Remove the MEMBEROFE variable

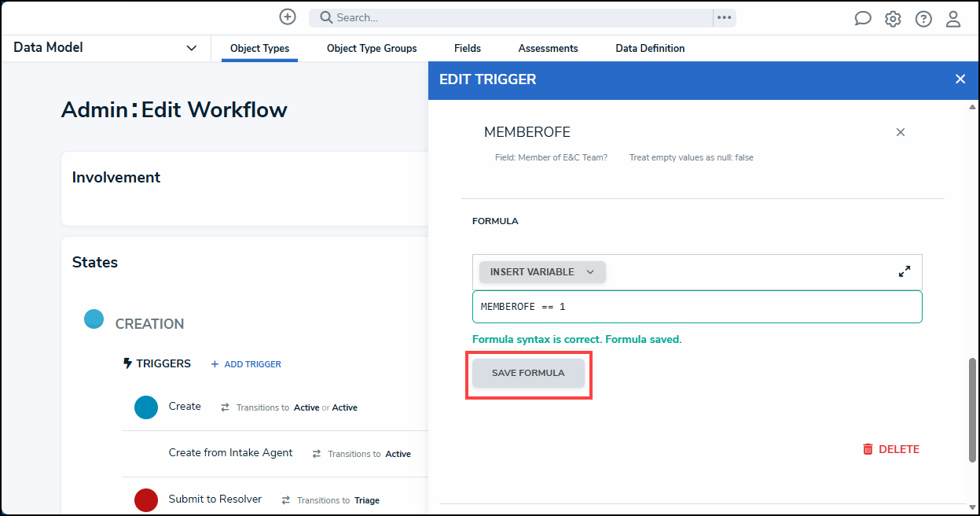point(901,132)
